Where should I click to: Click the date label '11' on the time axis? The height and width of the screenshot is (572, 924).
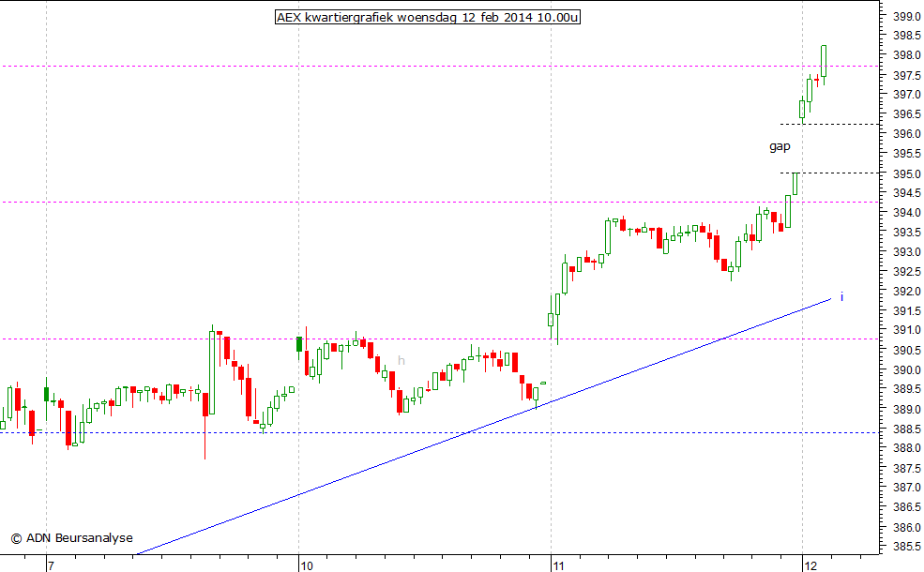(x=558, y=566)
